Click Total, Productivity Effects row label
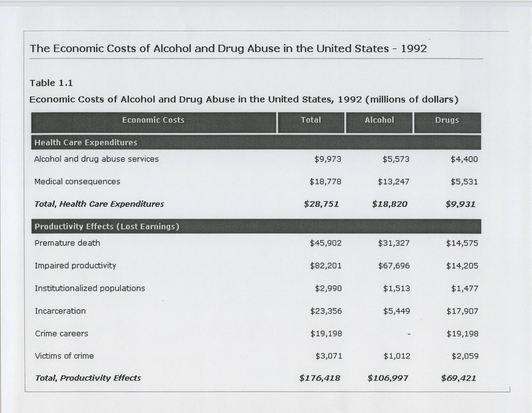 88,378
